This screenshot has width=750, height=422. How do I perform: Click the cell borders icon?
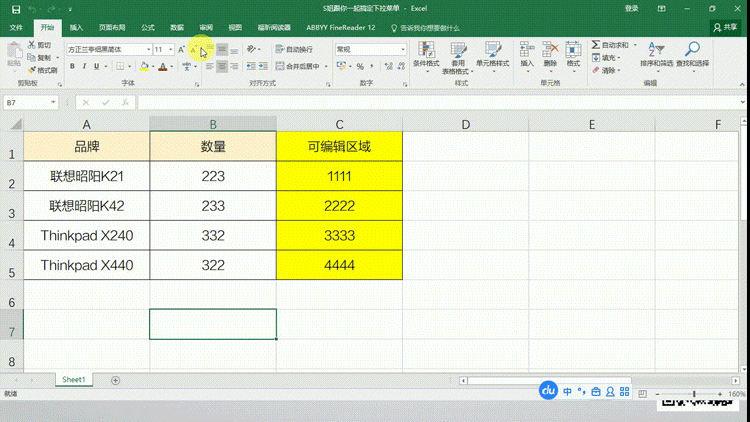coord(120,66)
